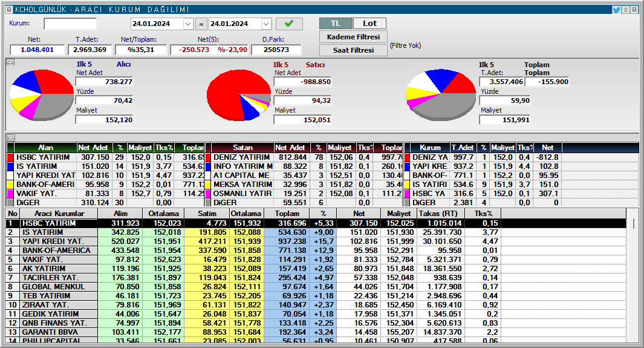Screen dimensions: 644x348
Task: Sort by the Kurum column header
Action: pyautogui.click(x=430, y=148)
